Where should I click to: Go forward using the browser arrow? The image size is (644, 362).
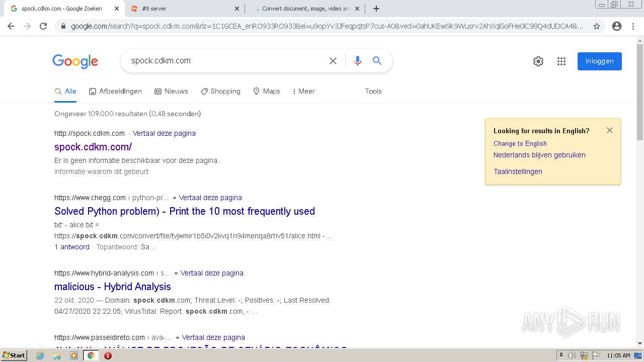[27, 26]
